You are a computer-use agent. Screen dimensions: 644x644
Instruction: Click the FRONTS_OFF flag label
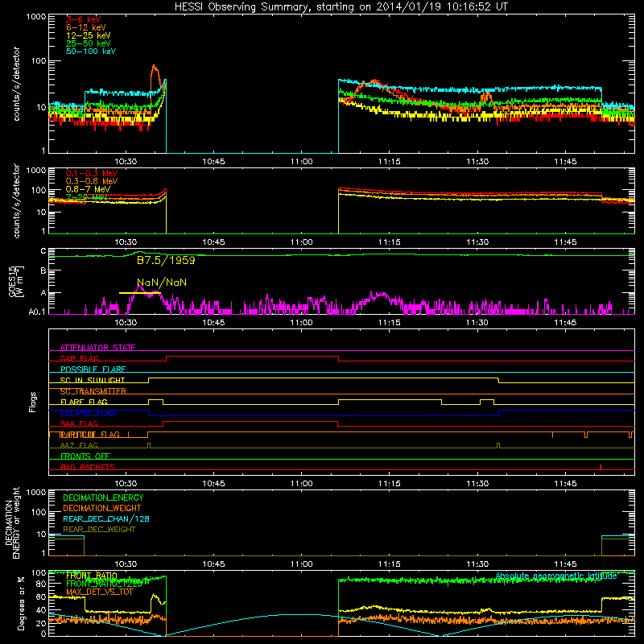pos(85,456)
